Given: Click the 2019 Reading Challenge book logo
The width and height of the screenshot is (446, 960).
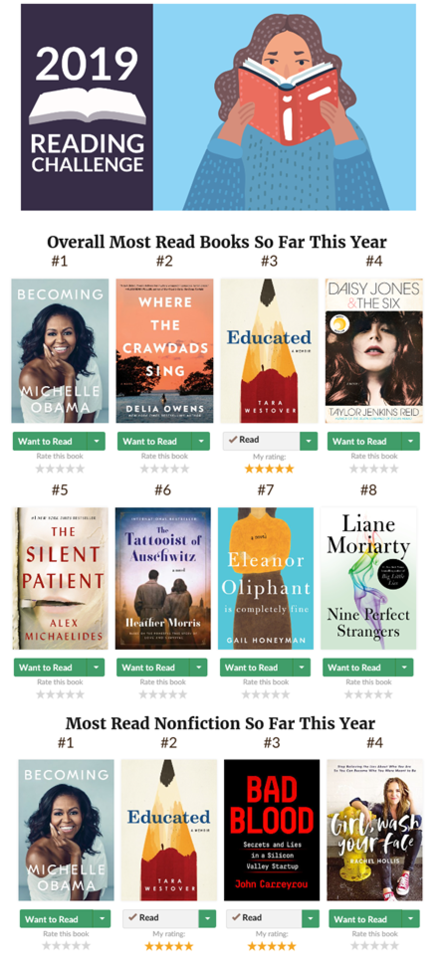Looking at the screenshot, I should click(87, 107).
